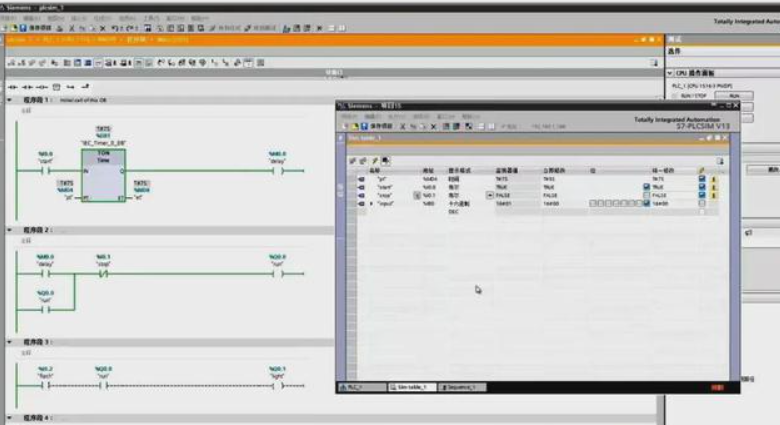Toggle the consistent-modify checkbox in "stop" row
780x425 pixels.
coord(702,196)
